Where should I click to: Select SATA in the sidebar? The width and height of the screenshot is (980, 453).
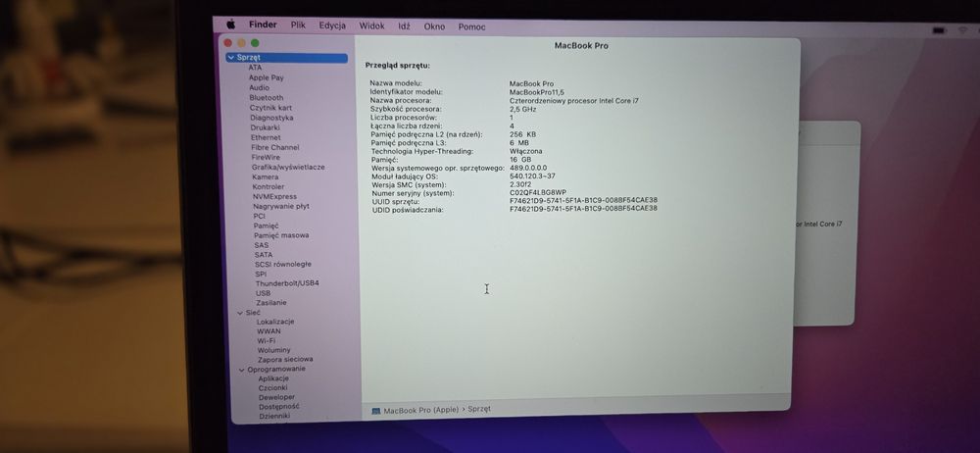[264, 255]
